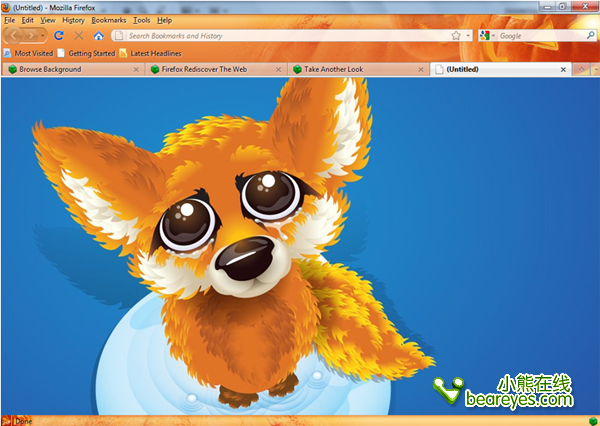
Task: Minimize the Firefox window
Action: 548,6
